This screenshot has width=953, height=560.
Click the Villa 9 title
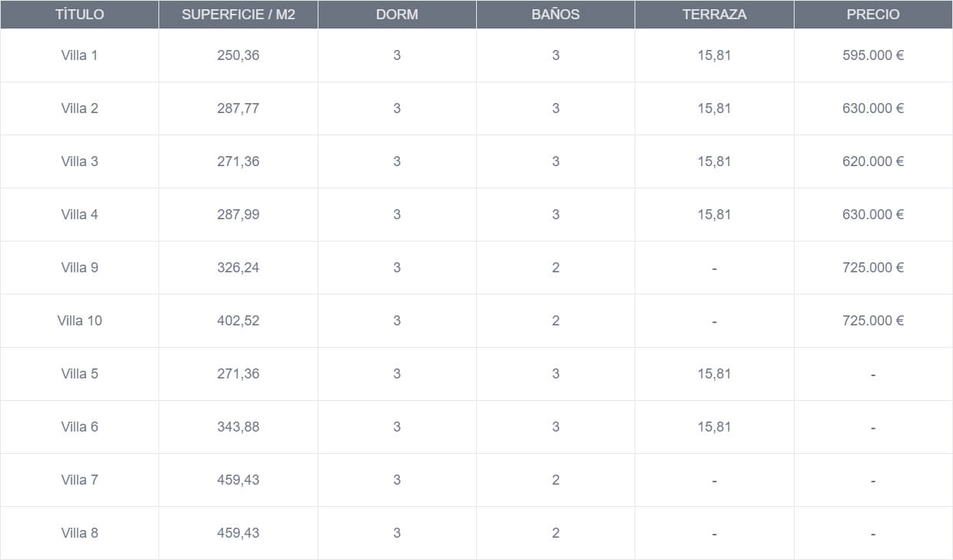point(80,268)
